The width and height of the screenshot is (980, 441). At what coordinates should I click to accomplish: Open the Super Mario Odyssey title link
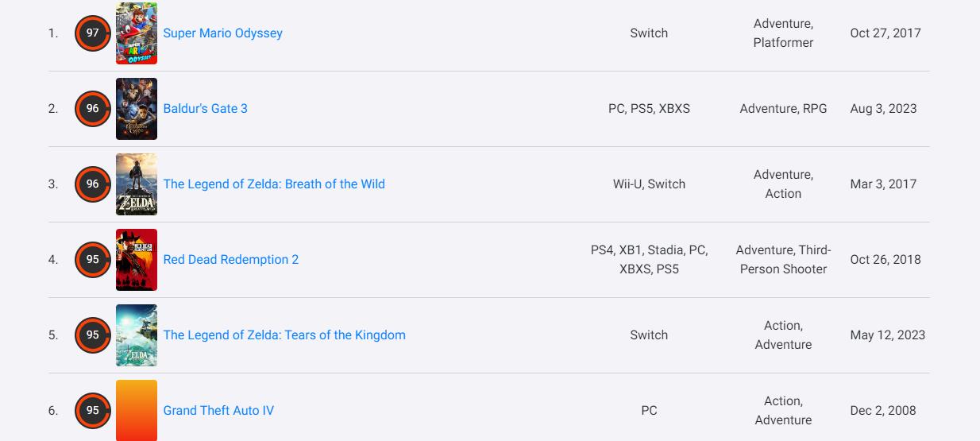pyautogui.click(x=222, y=33)
